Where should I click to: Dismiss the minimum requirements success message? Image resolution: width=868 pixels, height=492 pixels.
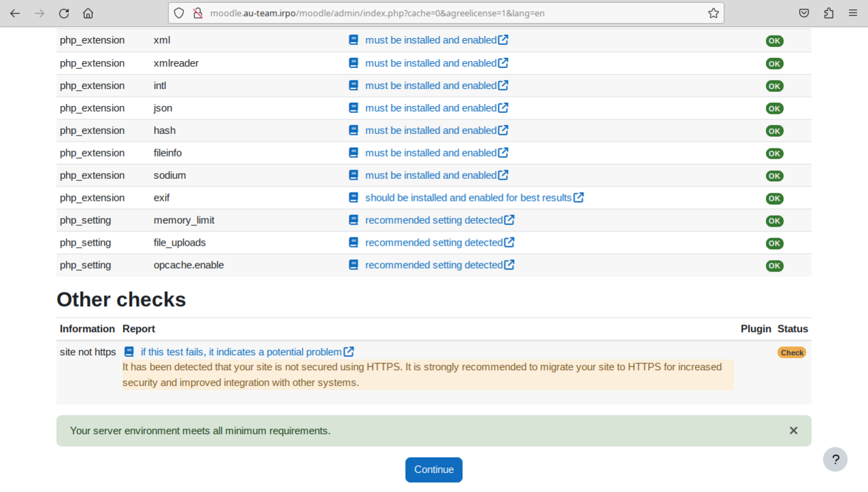793,431
